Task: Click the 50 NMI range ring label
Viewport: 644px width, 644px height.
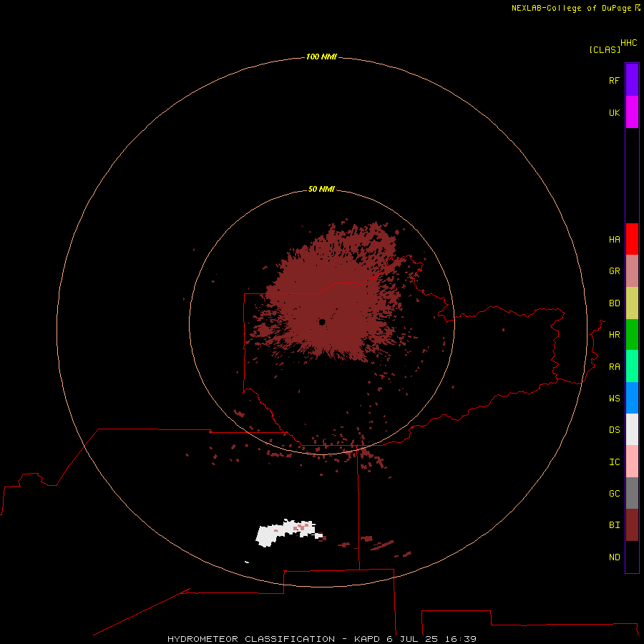Action: pos(321,189)
